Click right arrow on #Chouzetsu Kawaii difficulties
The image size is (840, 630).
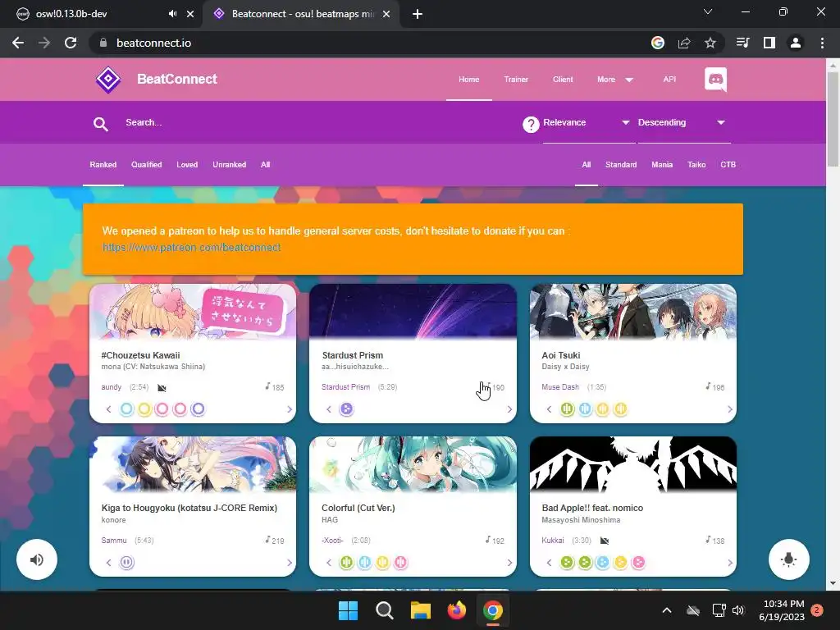(x=290, y=410)
